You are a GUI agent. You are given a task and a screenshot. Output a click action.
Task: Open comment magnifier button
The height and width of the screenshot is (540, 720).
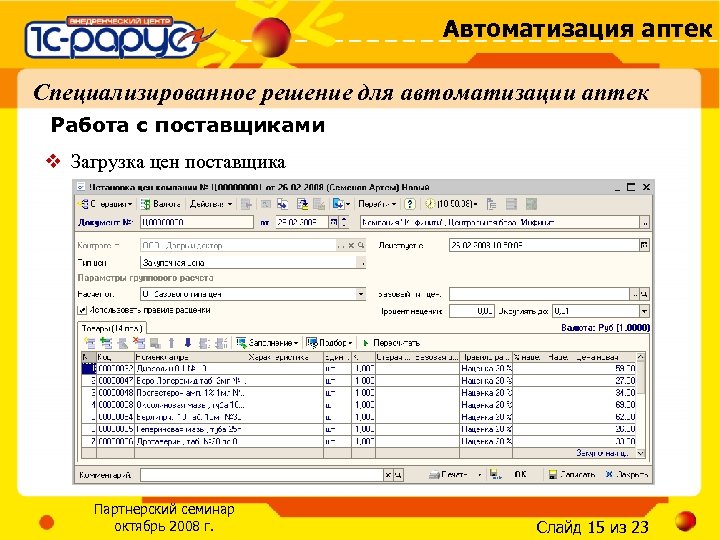click(x=398, y=475)
